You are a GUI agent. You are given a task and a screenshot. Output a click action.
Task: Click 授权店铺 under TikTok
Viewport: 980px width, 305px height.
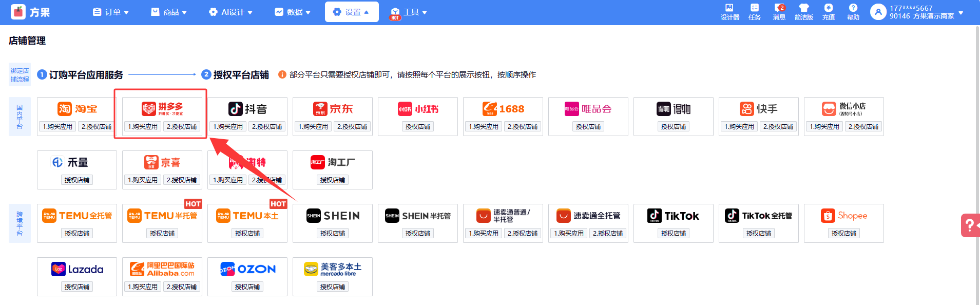point(674,233)
